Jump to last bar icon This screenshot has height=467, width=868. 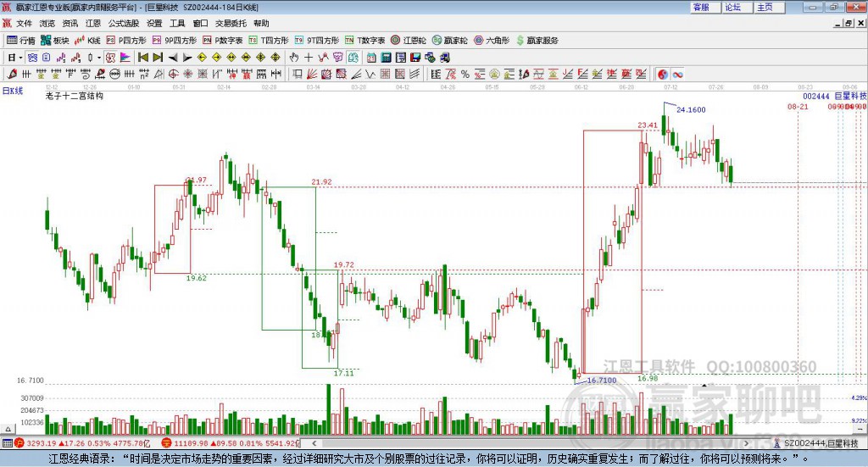point(158,58)
